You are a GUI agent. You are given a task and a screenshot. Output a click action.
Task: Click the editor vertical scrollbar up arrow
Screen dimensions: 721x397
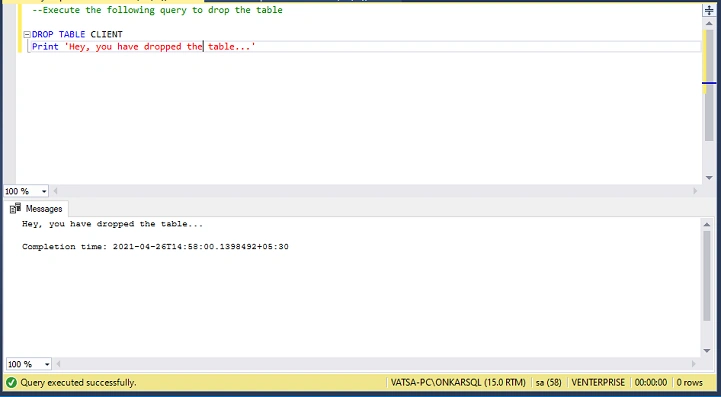tap(709, 23)
